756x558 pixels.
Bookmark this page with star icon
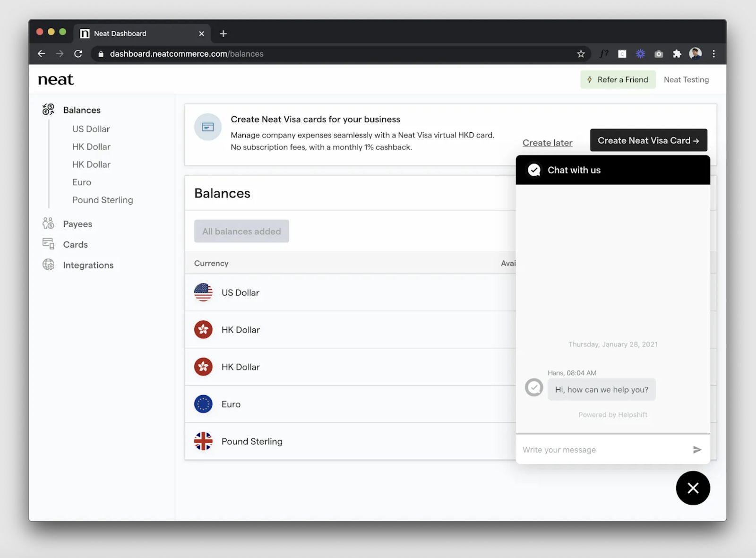pyautogui.click(x=581, y=54)
